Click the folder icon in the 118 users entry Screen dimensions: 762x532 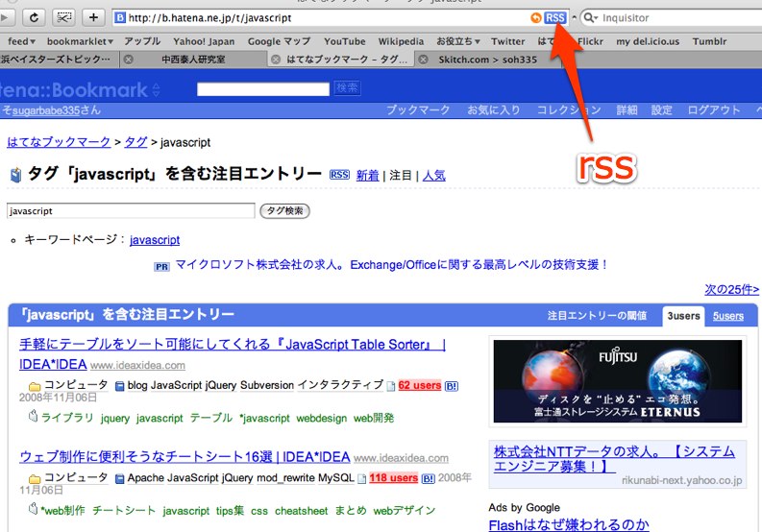[35, 478]
